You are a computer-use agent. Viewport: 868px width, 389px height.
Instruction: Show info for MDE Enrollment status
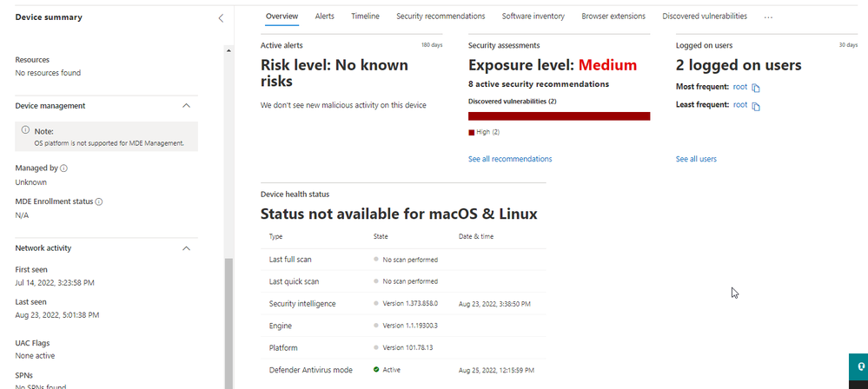tap(98, 202)
